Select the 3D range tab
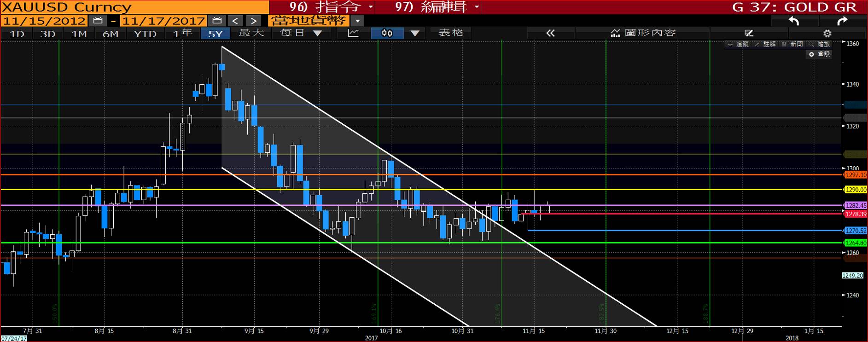 click(48, 34)
